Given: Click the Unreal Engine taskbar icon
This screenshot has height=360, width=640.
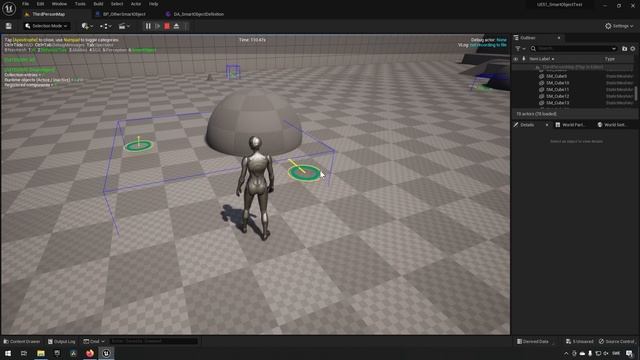Looking at the screenshot, I should click(x=106, y=353).
